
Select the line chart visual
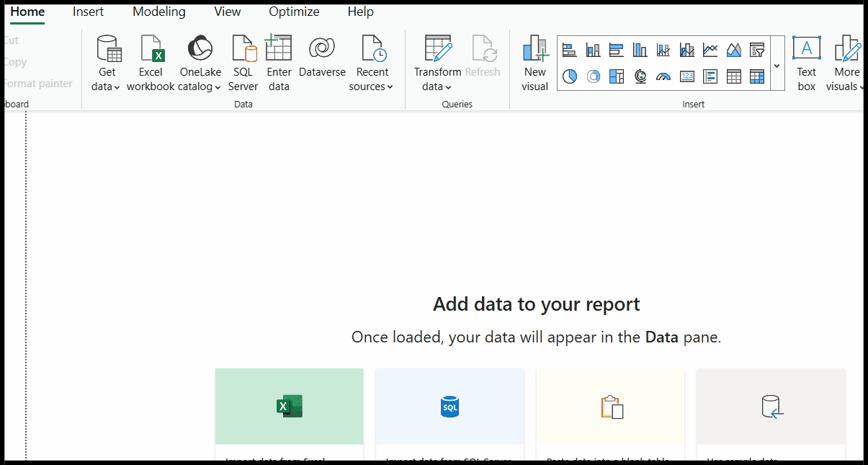[710, 49]
